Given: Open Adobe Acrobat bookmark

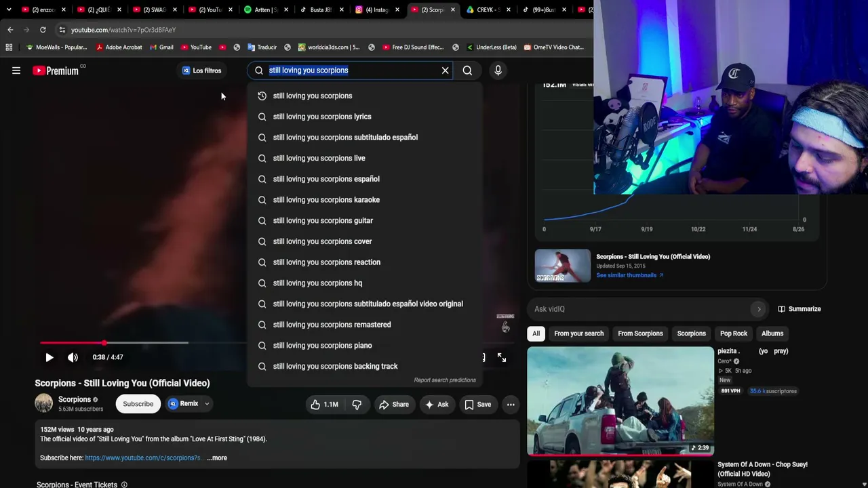Looking at the screenshot, I should [119, 47].
